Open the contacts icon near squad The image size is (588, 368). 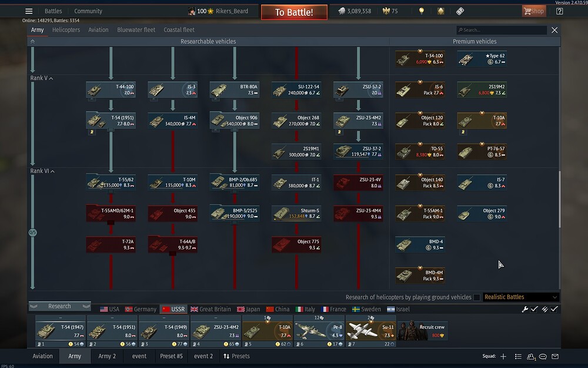pos(531,356)
